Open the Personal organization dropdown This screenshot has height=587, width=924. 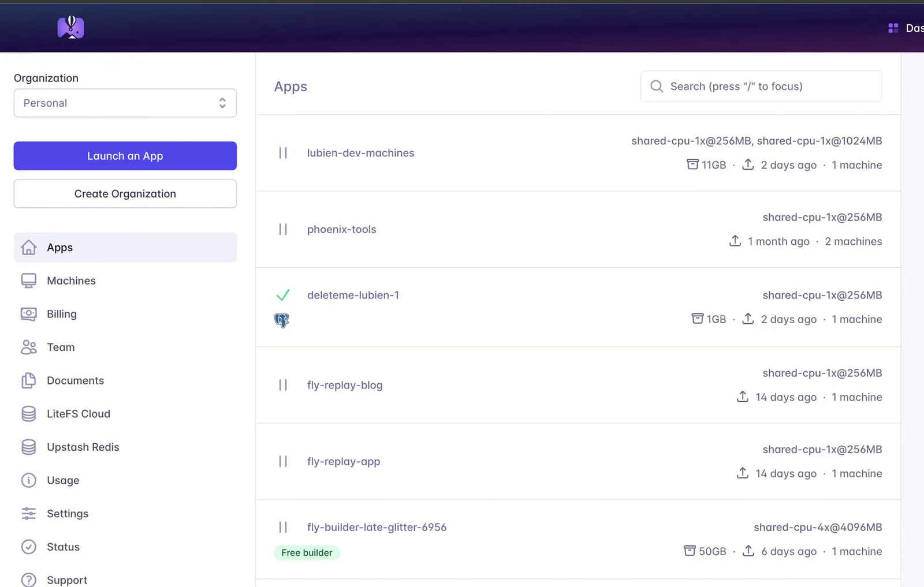(x=125, y=103)
